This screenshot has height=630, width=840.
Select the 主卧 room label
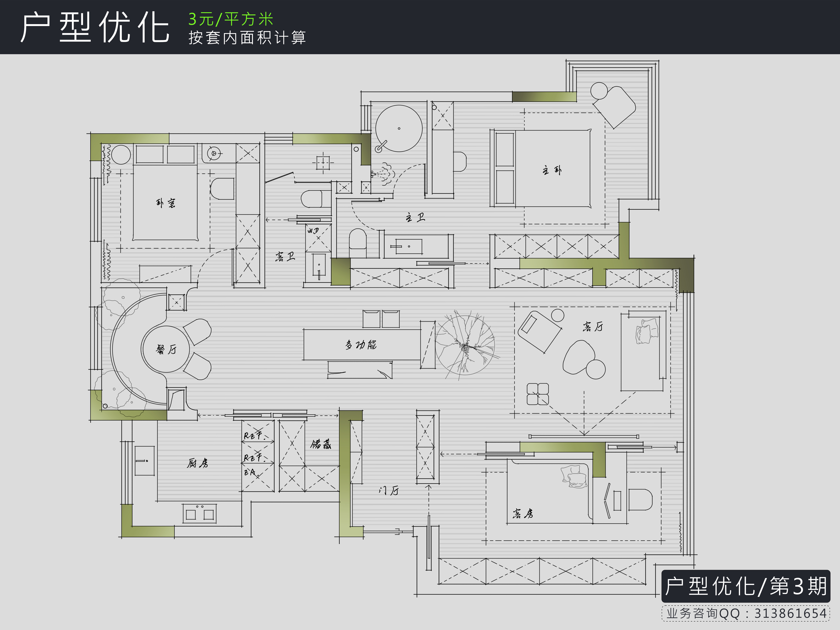(552, 170)
